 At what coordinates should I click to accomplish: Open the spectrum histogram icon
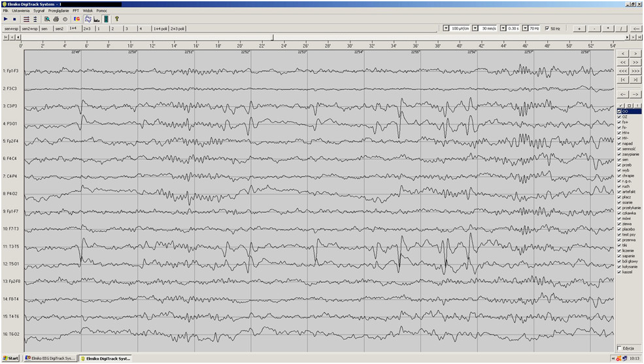point(97,19)
